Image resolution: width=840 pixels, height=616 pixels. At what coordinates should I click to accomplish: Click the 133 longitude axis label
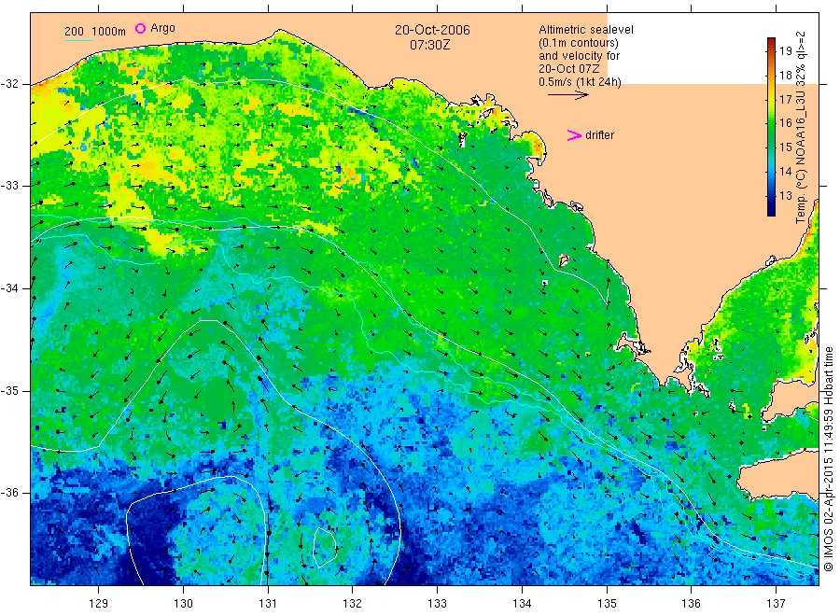(x=437, y=604)
